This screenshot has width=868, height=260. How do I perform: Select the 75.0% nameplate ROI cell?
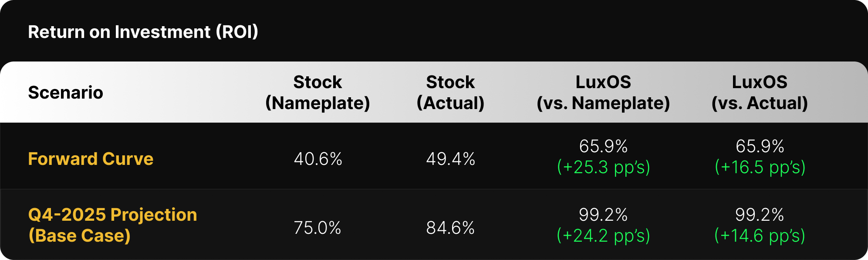click(x=317, y=228)
